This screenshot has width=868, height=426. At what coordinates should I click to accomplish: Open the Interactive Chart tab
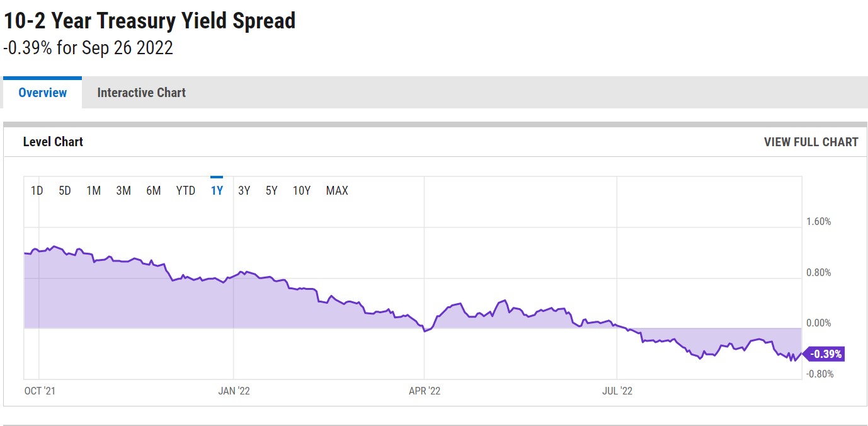pos(141,93)
